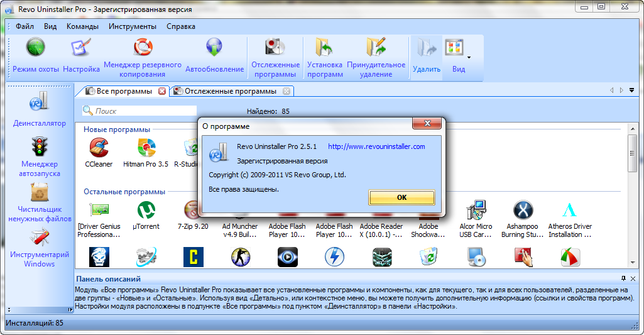Expand the sidebar bottom-right arrow

tap(70, 309)
